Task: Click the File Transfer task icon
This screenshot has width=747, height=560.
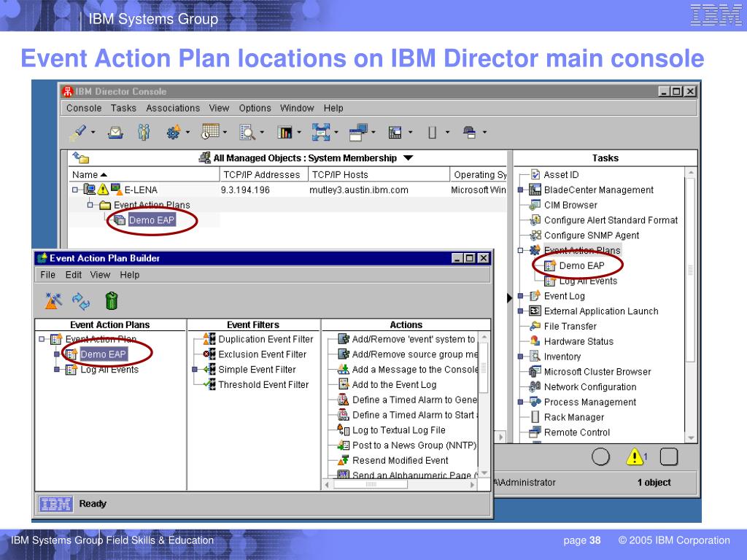Action: [x=535, y=326]
